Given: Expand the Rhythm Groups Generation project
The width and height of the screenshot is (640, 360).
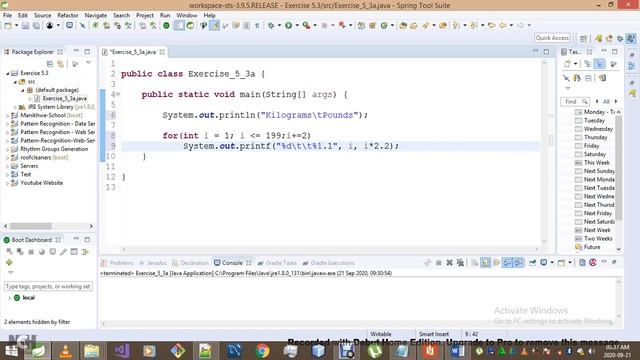Looking at the screenshot, I should [7, 149].
